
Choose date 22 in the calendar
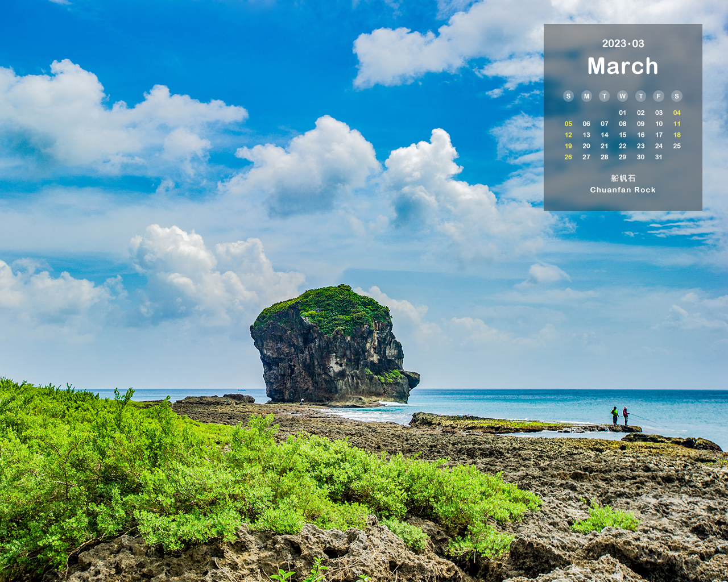(623, 146)
